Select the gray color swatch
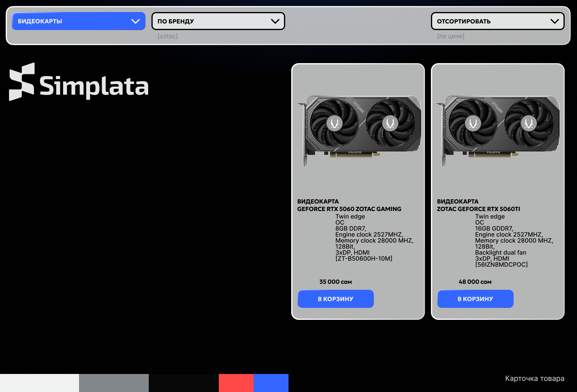 point(114,383)
